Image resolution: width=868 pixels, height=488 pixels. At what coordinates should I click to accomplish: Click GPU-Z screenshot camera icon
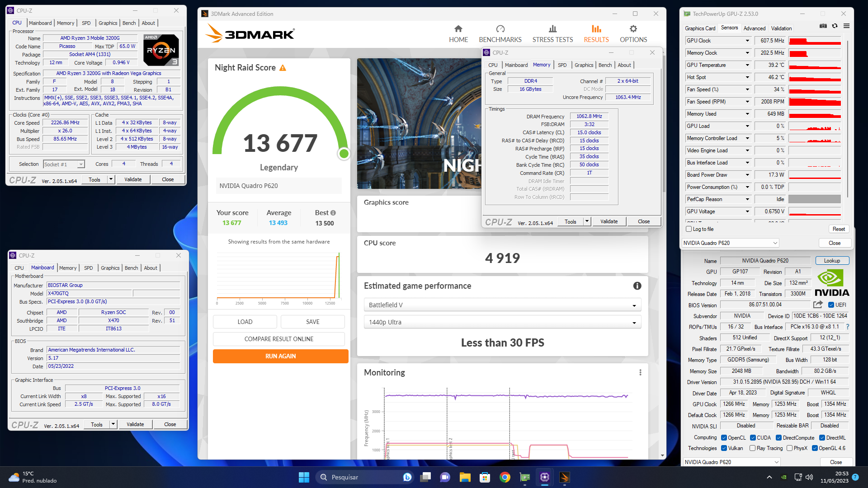click(823, 26)
